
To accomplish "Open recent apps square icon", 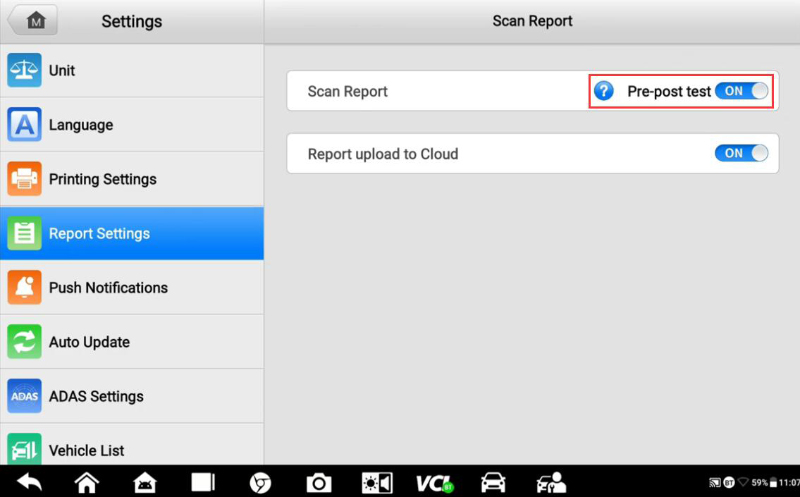I will point(203,482).
